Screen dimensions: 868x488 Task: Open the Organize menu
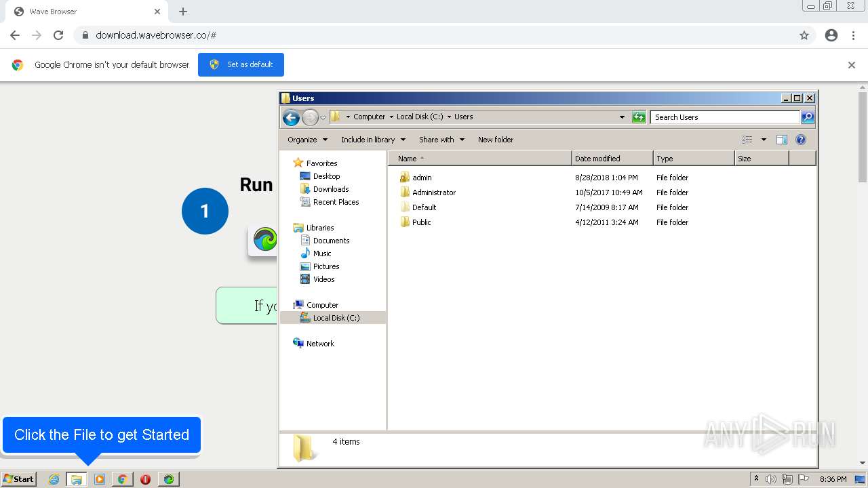tap(307, 140)
